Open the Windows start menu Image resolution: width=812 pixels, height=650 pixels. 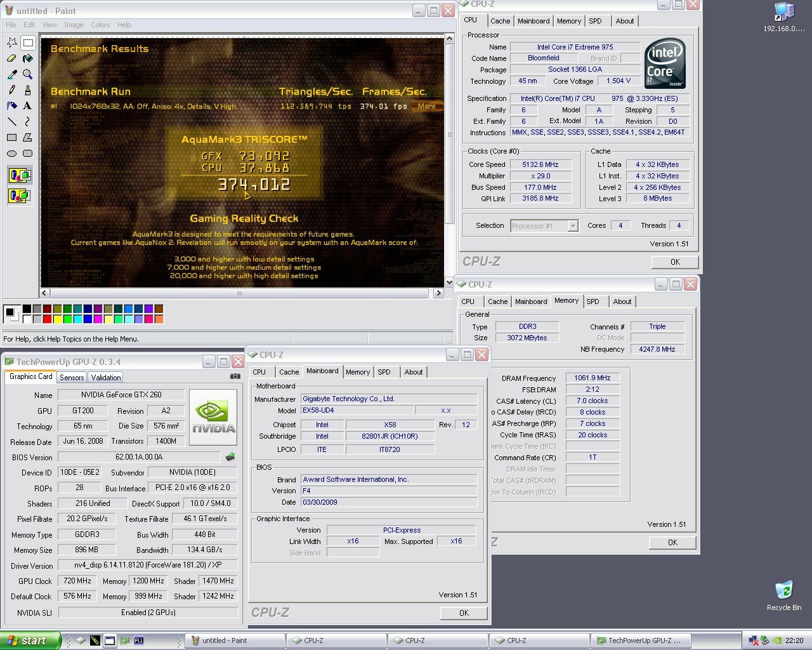30,640
